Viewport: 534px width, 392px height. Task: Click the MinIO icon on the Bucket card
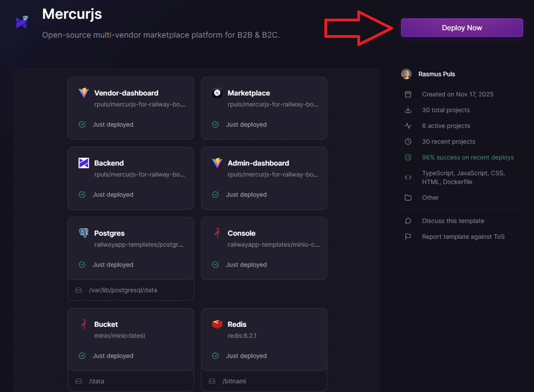coord(83,324)
